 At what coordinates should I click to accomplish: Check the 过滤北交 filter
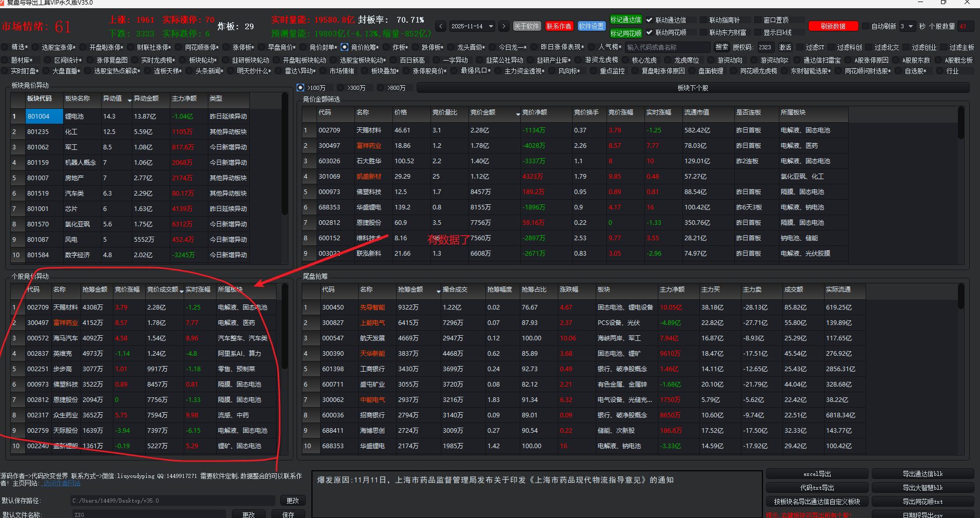tap(869, 47)
